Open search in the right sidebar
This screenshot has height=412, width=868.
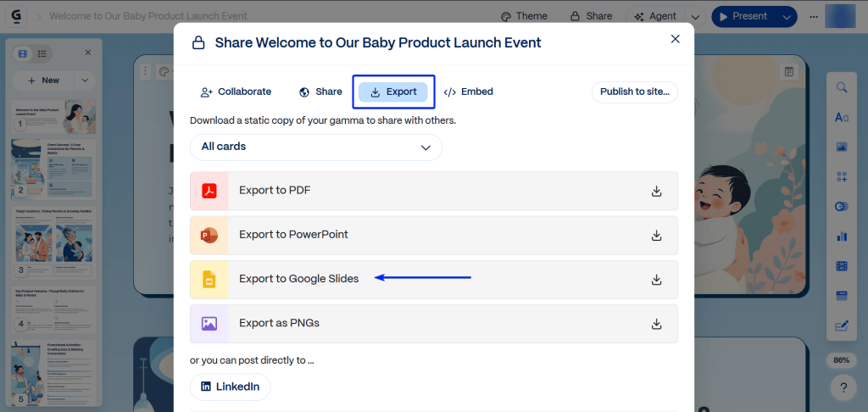click(x=841, y=88)
